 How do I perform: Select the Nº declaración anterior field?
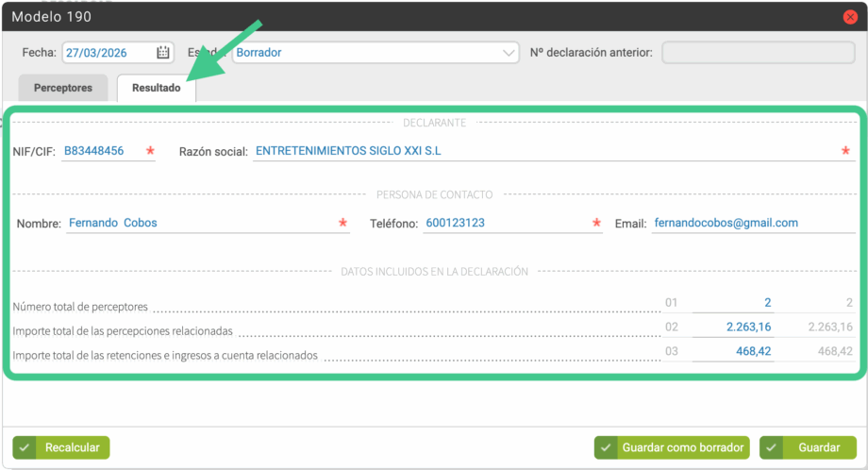coord(758,53)
